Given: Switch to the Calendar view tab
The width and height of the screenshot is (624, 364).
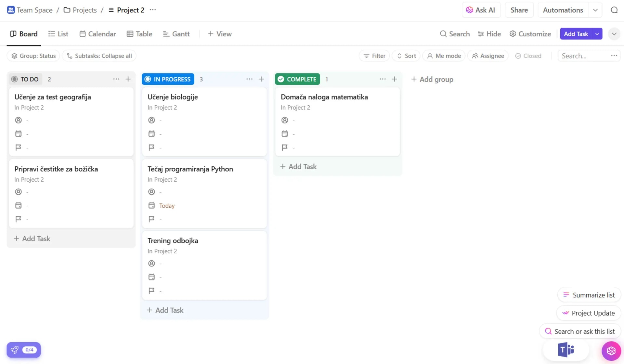Looking at the screenshot, I should coord(97,34).
